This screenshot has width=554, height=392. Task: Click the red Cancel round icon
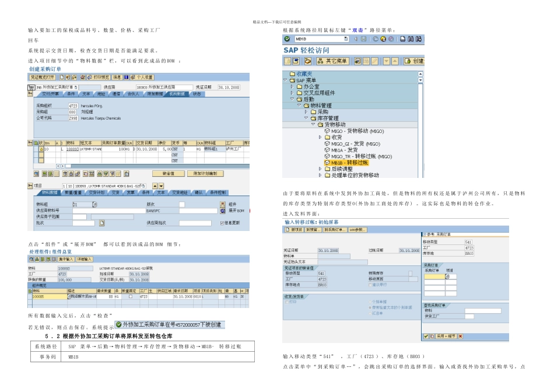pyautogui.click(x=391, y=39)
